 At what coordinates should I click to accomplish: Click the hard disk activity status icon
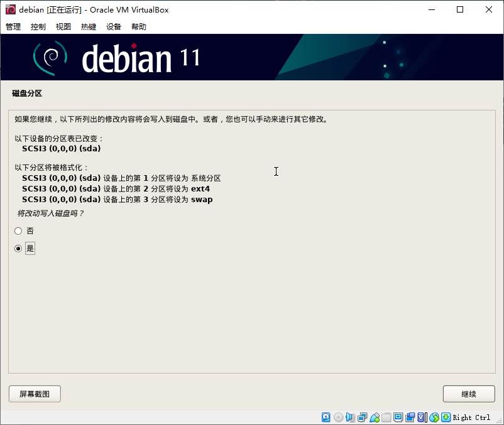(326, 417)
